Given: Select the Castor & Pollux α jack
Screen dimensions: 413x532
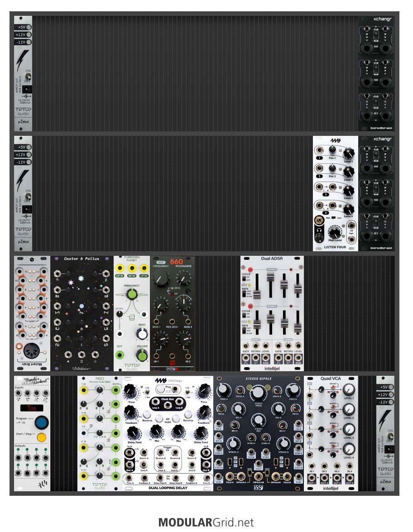Looking at the screenshot, I should pyautogui.click(x=58, y=273).
